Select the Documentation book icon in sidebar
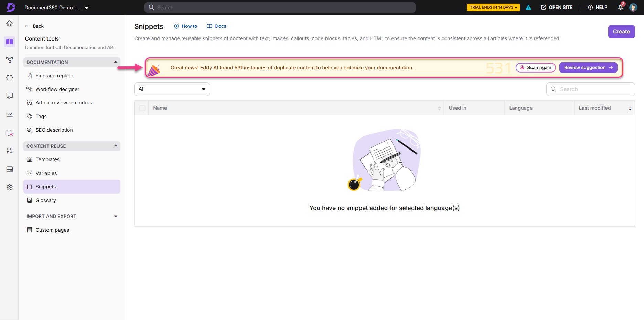This screenshot has width=644, height=320. click(9, 42)
